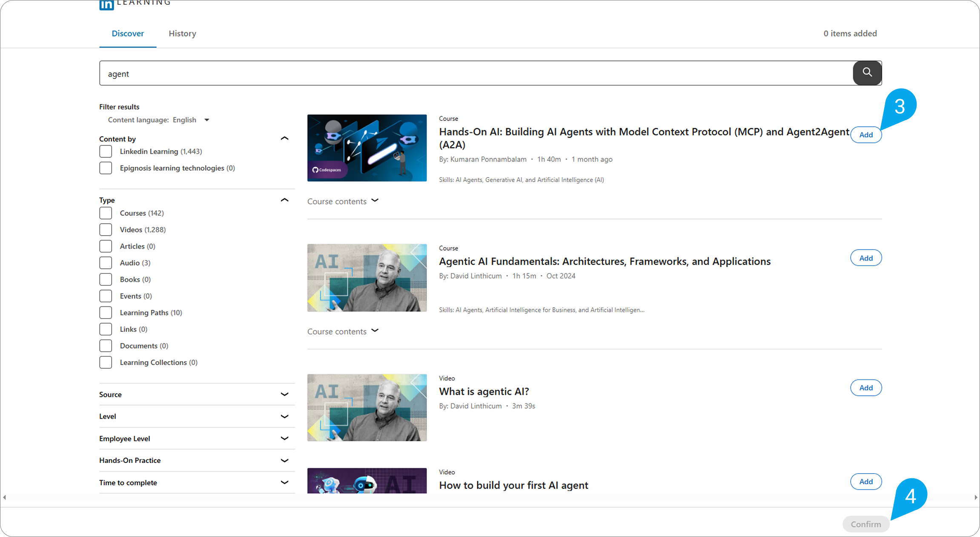Enable the Courses type filter
Screen dimensions: 980x537
(106, 213)
